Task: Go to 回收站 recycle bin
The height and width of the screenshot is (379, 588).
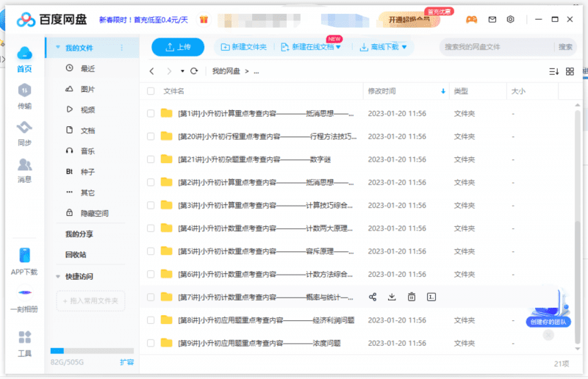Action: 76,254
